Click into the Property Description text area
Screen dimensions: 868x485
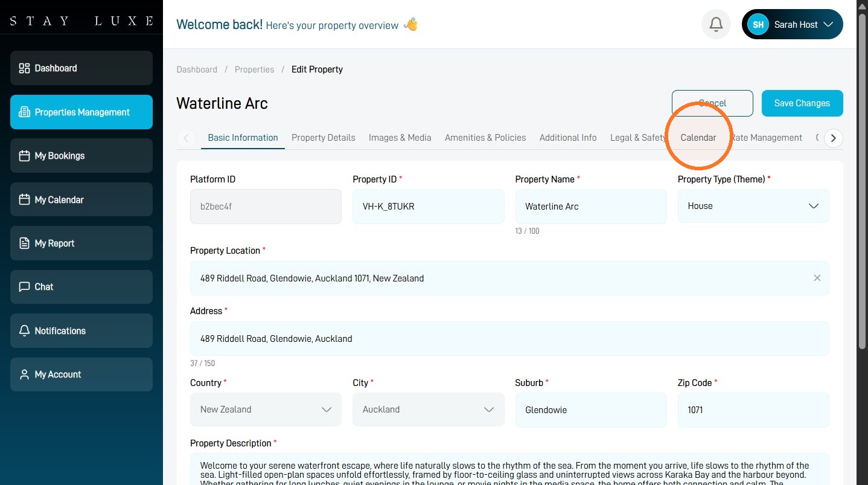(x=509, y=469)
